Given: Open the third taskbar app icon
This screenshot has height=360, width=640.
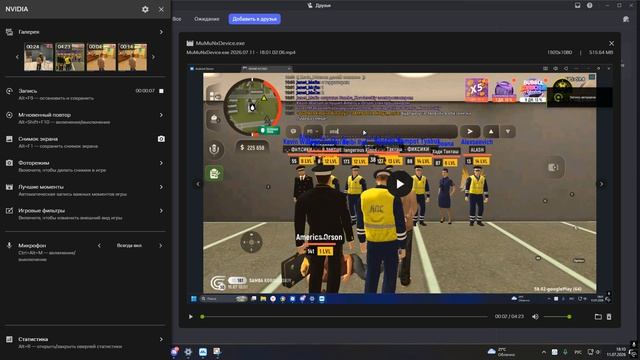Looking at the screenshot, I should coord(203,352).
